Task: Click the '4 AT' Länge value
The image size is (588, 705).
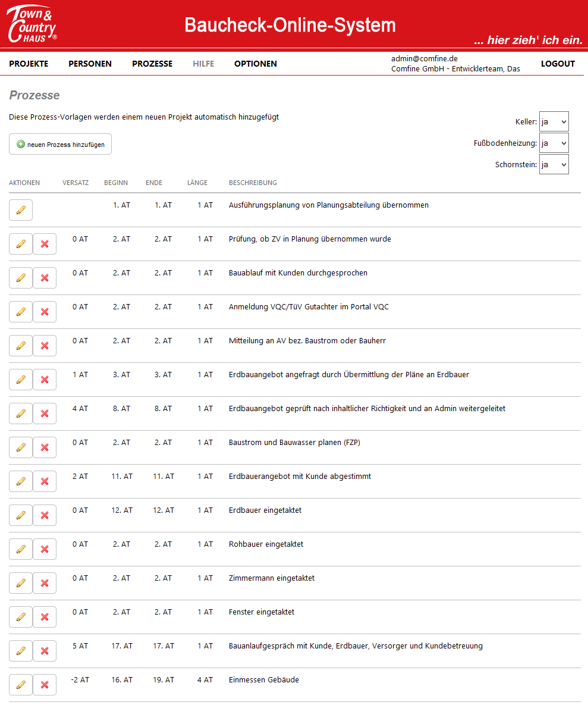Action: pos(205,680)
